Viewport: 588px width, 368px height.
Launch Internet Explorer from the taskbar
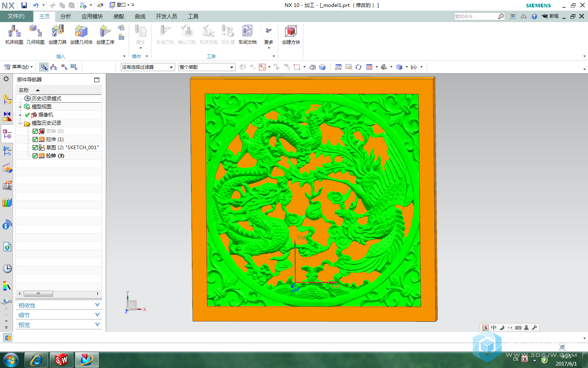point(36,360)
